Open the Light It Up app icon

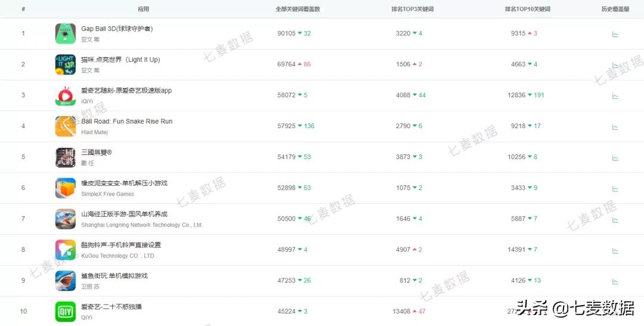coord(66,64)
